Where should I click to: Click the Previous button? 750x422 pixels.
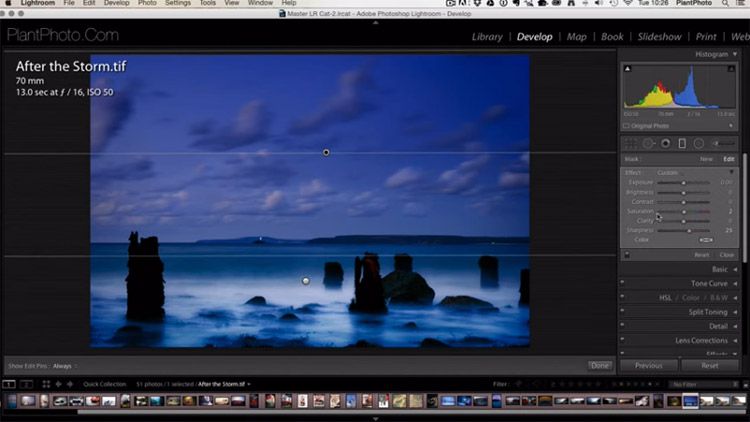tap(648, 366)
